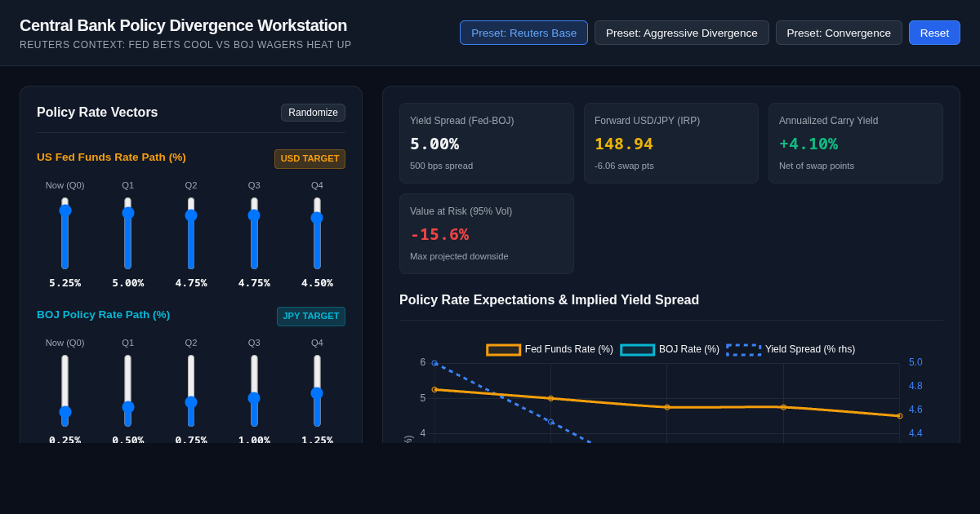Adjust the Fed Q2 4.75% slider
The width and height of the screenshot is (980, 514).
tap(191, 233)
